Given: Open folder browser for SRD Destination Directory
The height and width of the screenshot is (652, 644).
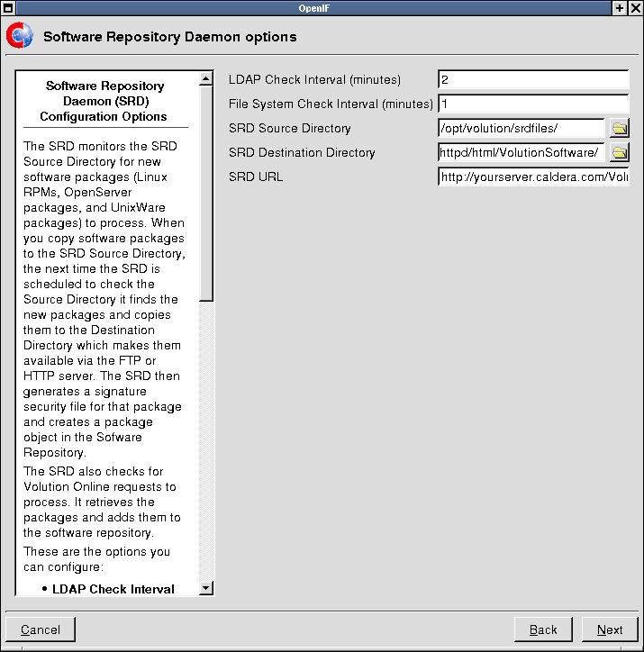Looking at the screenshot, I should click(x=619, y=152).
